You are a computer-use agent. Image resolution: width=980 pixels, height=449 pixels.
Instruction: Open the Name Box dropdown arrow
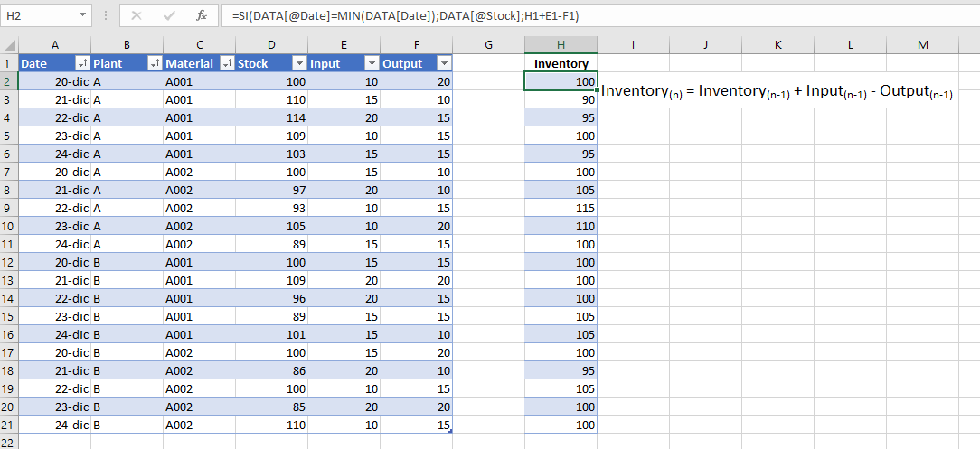pyautogui.click(x=83, y=15)
